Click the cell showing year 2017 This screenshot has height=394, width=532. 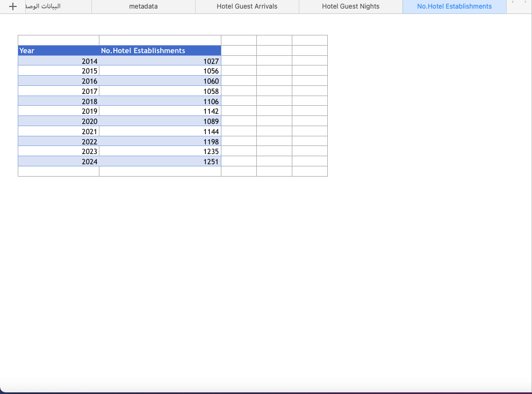click(58, 91)
